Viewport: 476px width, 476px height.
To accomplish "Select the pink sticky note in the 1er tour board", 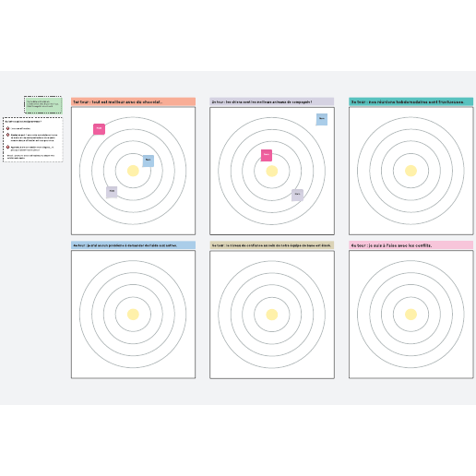I will click(99, 129).
